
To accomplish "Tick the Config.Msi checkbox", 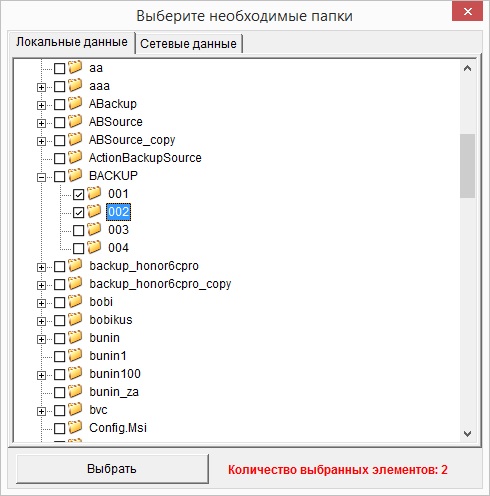I will 59,429.
